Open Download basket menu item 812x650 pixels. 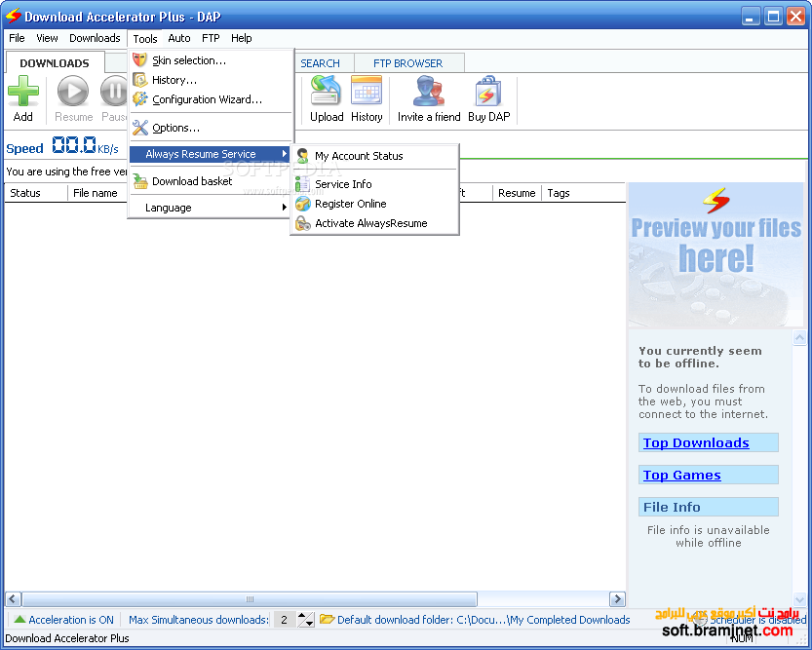pyautogui.click(x=192, y=181)
